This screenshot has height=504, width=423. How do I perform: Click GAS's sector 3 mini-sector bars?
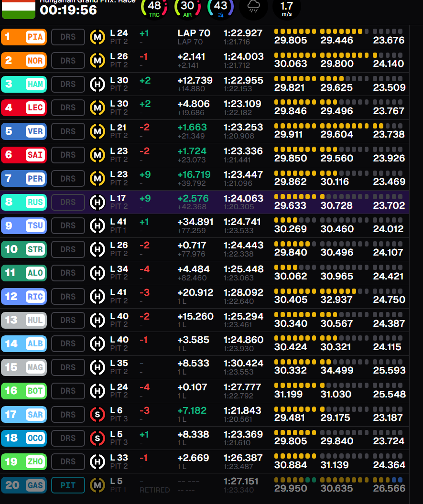[388, 480]
